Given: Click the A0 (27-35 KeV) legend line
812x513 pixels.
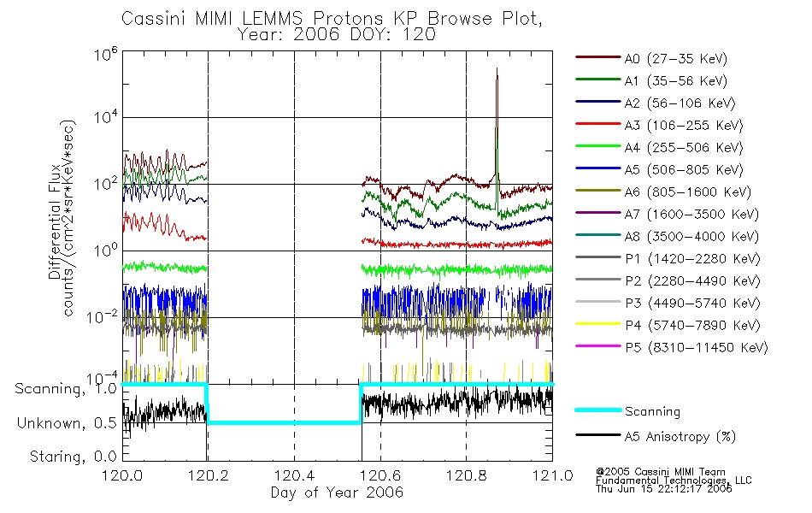Looking at the screenshot, I should [x=598, y=57].
